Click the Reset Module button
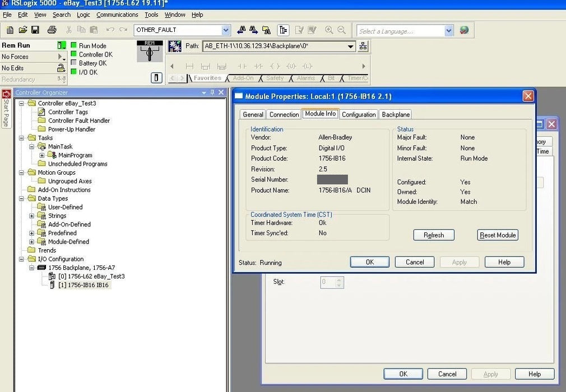Viewport: 566px width, 392px height. [x=498, y=235]
